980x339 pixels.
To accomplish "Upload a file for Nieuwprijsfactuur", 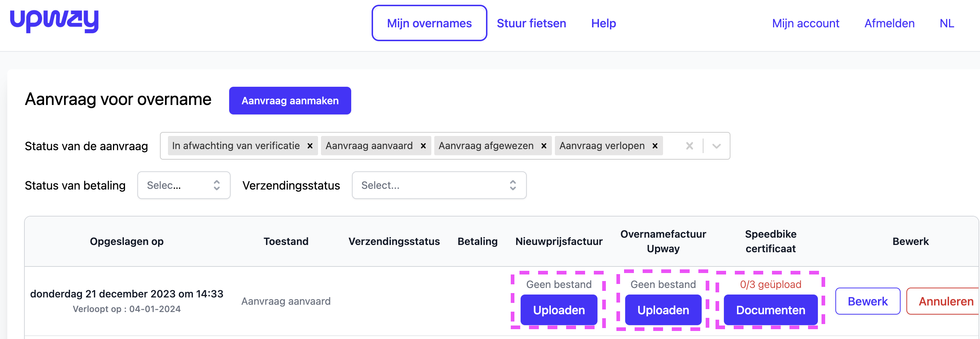I will coord(558,310).
